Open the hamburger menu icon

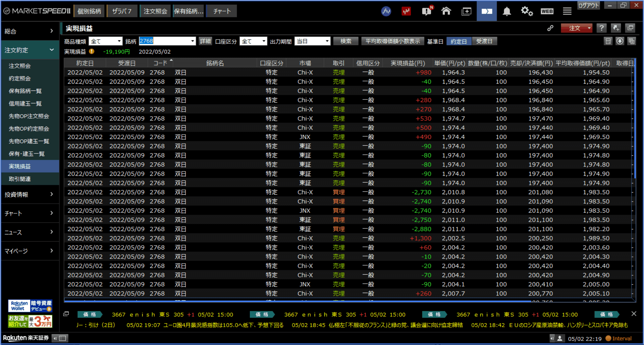[x=567, y=11]
